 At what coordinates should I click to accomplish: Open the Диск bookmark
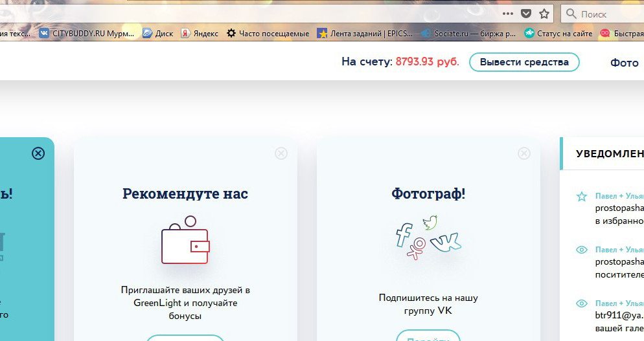157,33
